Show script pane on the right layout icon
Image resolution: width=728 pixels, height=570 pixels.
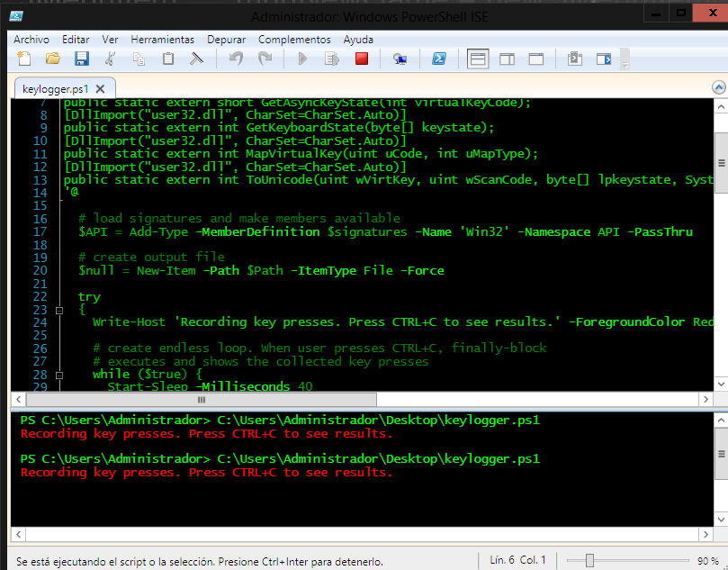(507, 59)
